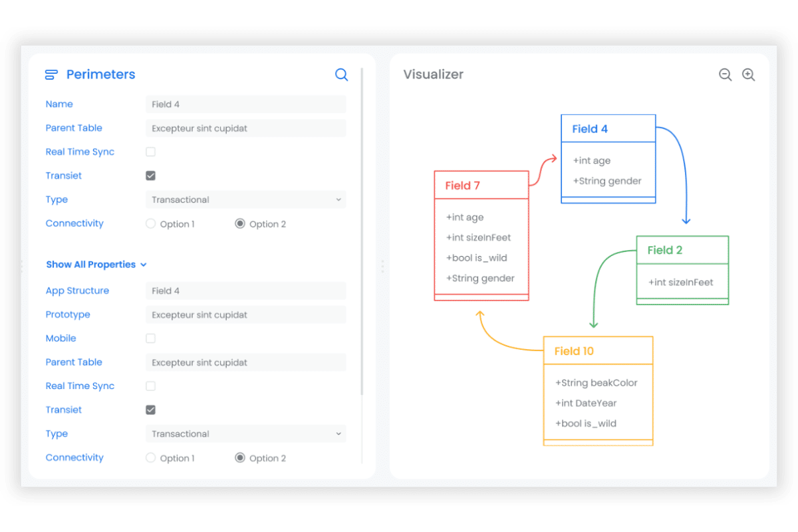Click the Perimeters filter icon
798x532 pixels.
point(51,74)
